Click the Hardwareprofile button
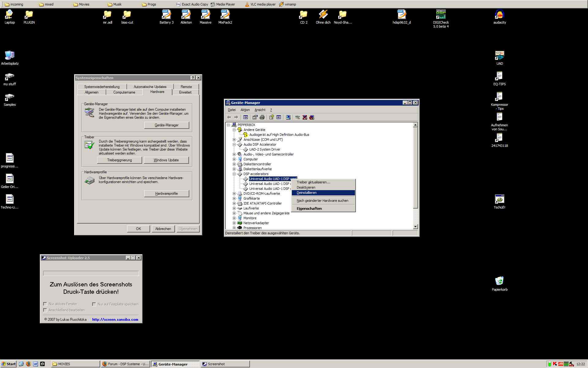Viewport: 588px width, 368px height. [x=167, y=194]
